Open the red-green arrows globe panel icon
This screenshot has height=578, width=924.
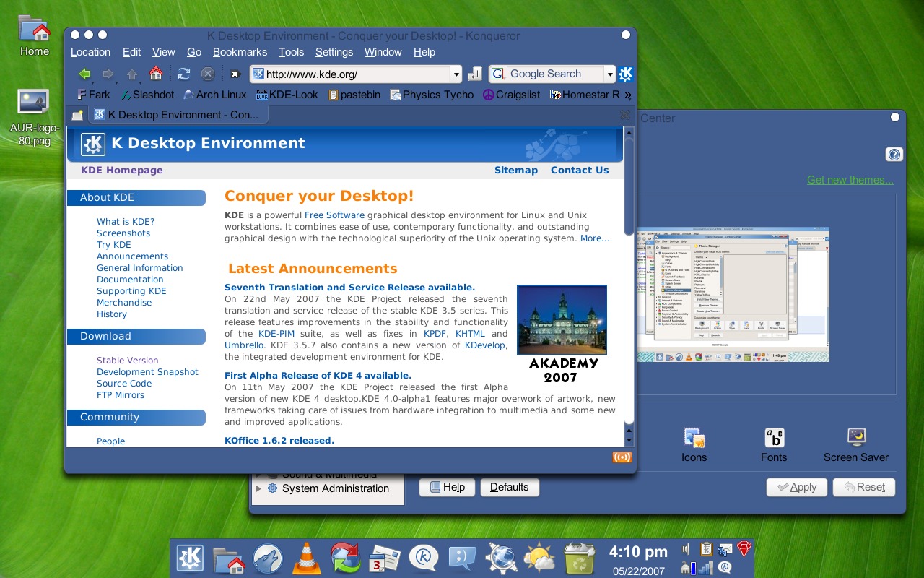[346, 558]
